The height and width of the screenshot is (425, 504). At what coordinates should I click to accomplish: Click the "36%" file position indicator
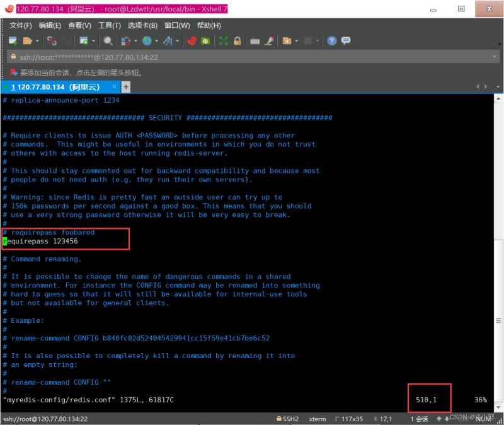coord(481,400)
